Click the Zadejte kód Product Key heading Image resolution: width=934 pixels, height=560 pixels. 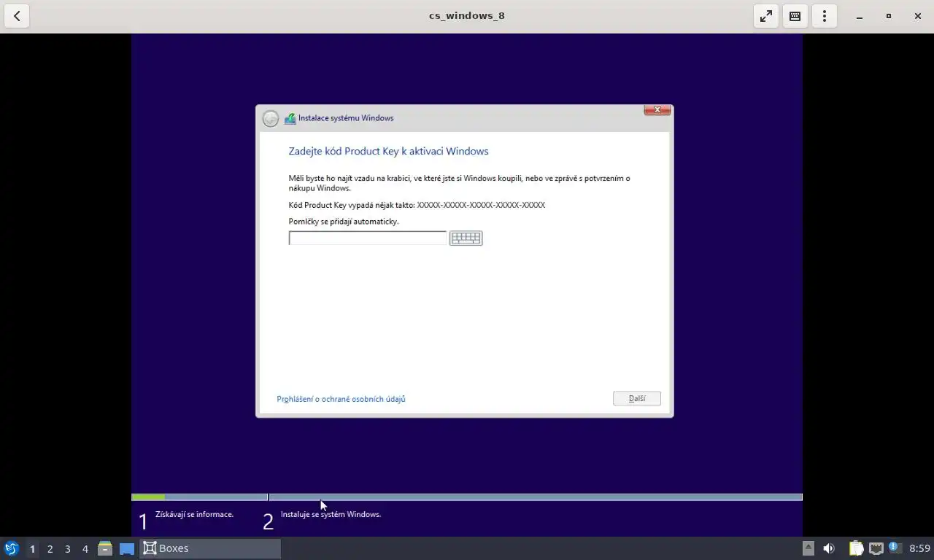coord(388,151)
